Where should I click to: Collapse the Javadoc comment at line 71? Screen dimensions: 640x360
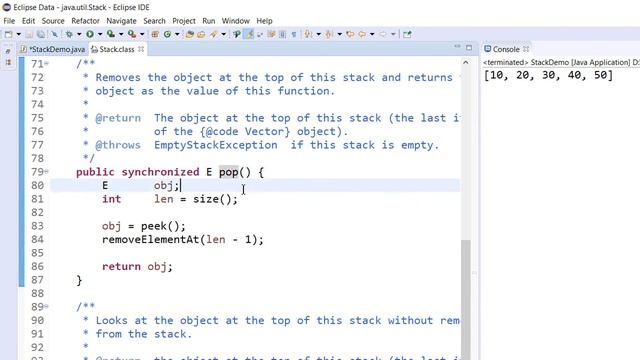pyautogui.click(x=47, y=64)
